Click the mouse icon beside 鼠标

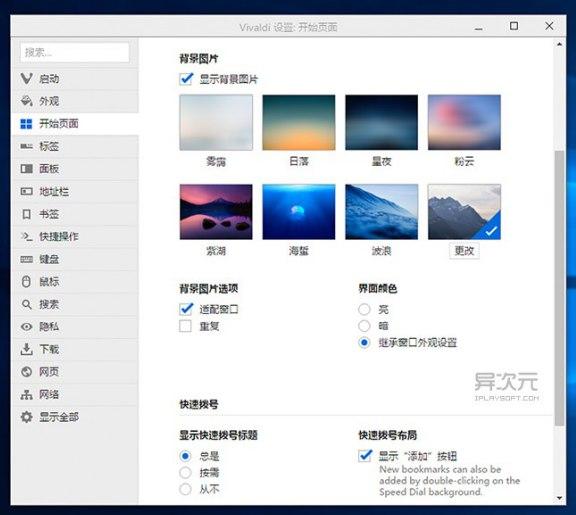[26, 282]
